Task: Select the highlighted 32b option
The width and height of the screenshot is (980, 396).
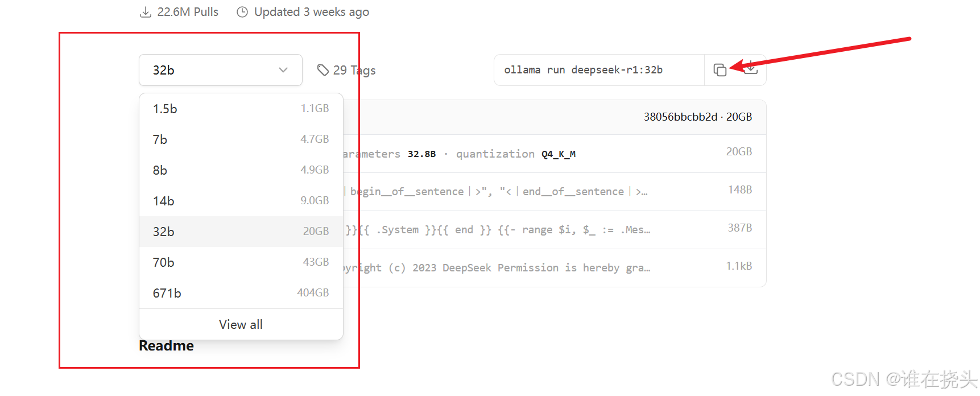Action: click(x=241, y=232)
